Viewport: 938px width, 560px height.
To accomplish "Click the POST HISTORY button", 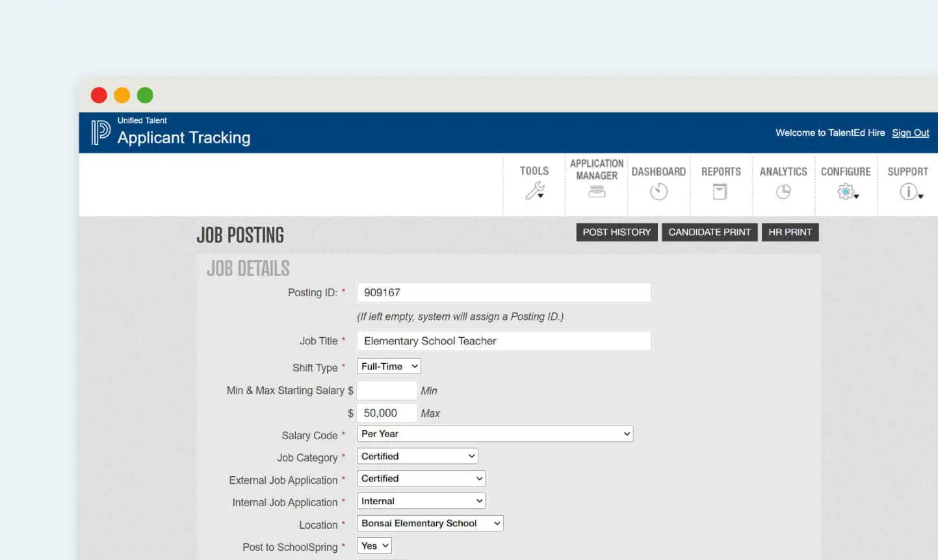I will tap(616, 232).
